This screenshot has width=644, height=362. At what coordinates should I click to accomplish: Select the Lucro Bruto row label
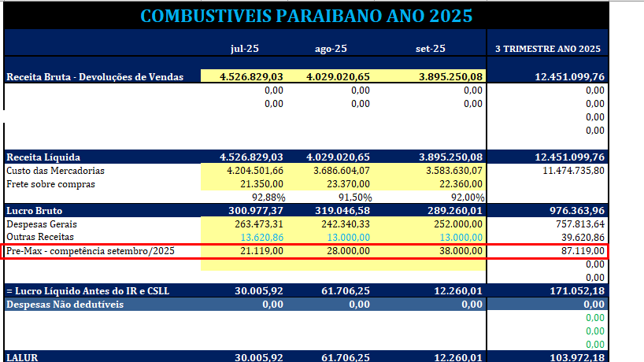pyautogui.click(x=35, y=211)
